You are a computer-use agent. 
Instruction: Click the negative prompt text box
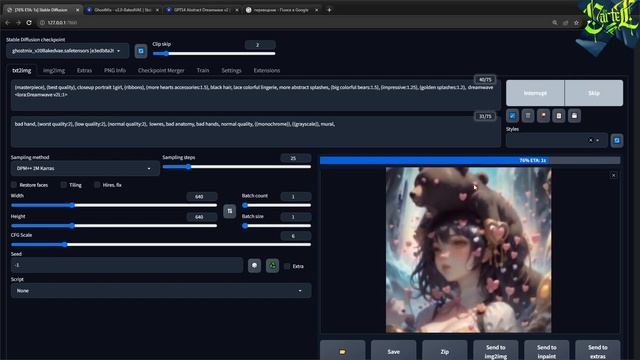[x=256, y=132]
